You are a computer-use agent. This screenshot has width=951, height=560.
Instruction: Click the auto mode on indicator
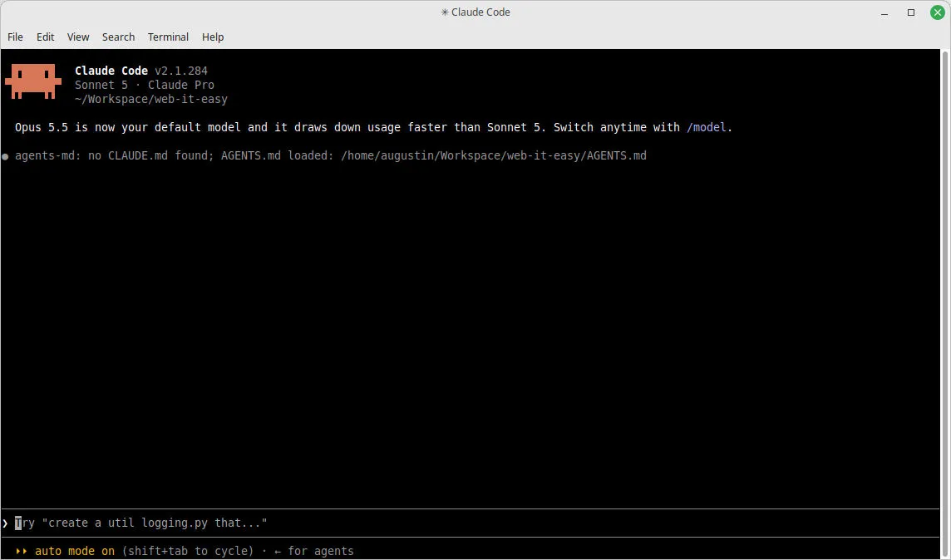point(75,551)
